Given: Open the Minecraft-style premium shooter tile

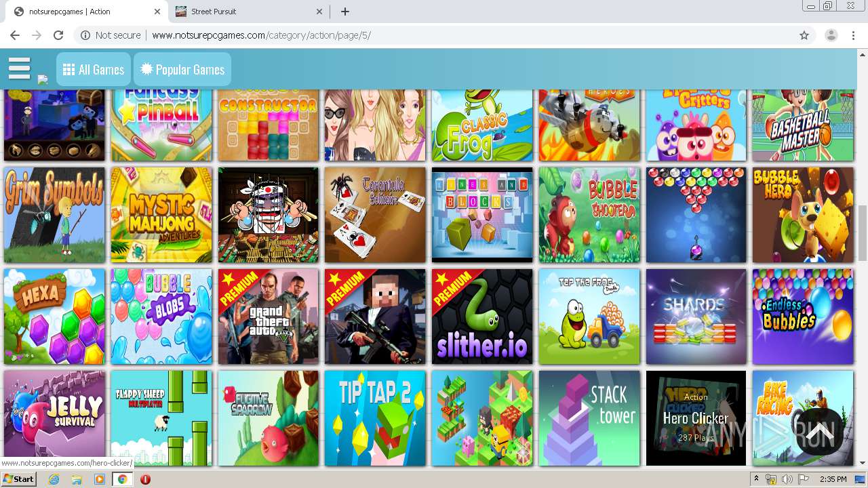Looking at the screenshot, I should (375, 317).
